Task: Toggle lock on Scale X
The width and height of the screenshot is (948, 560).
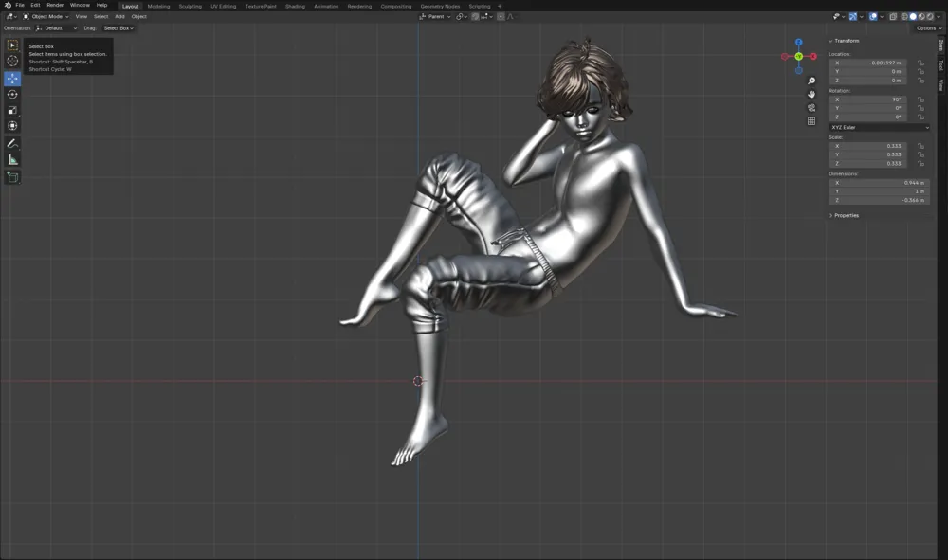Action: 921,146
